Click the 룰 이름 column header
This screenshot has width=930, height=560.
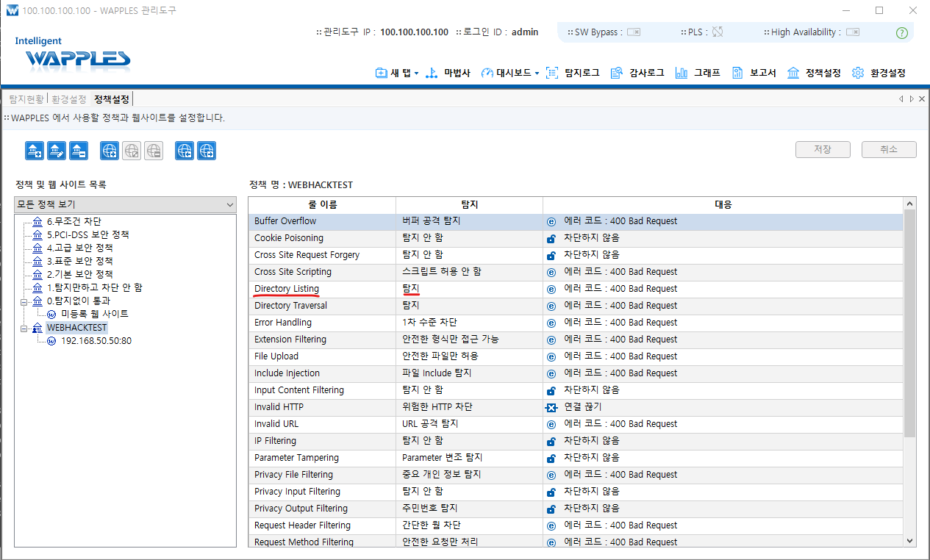(322, 204)
